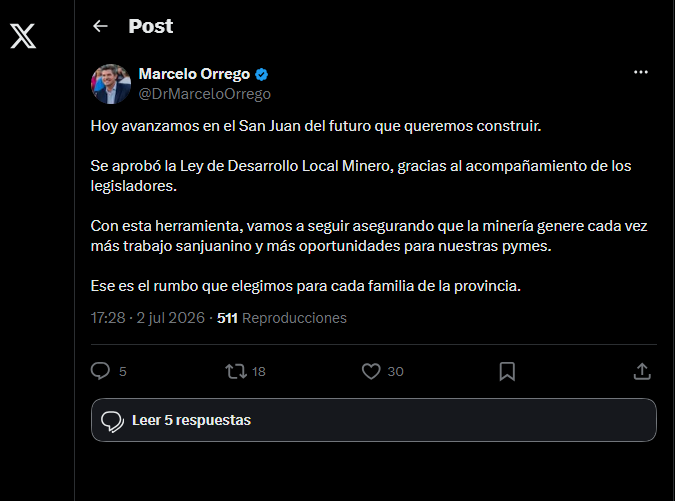View the 511 Reproducciones count

[x=282, y=318]
